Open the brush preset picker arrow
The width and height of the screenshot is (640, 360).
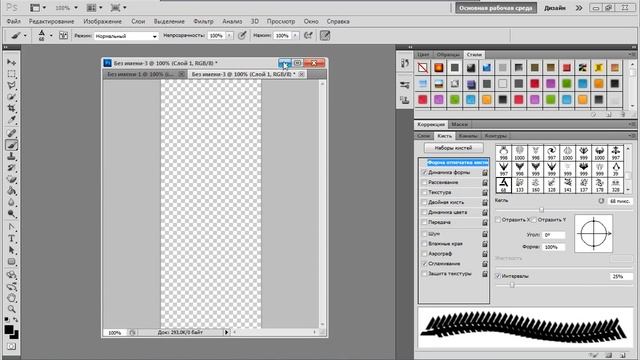pyautogui.click(x=51, y=36)
